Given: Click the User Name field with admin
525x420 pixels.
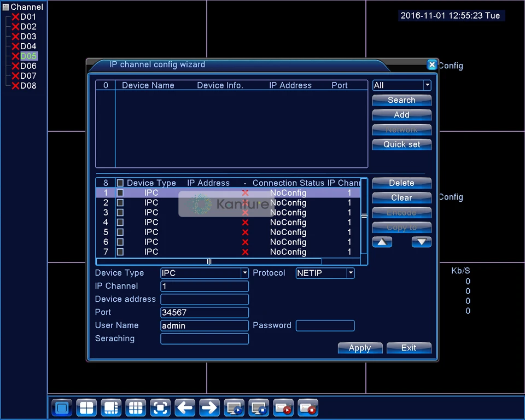Looking at the screenshot, I should click(x=204, y=325).
